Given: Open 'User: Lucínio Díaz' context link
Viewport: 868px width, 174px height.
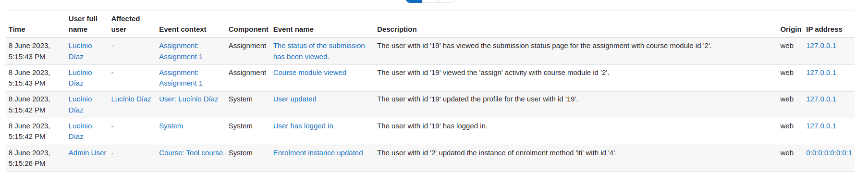Looking at the screenshot, I should pos(189,99).
